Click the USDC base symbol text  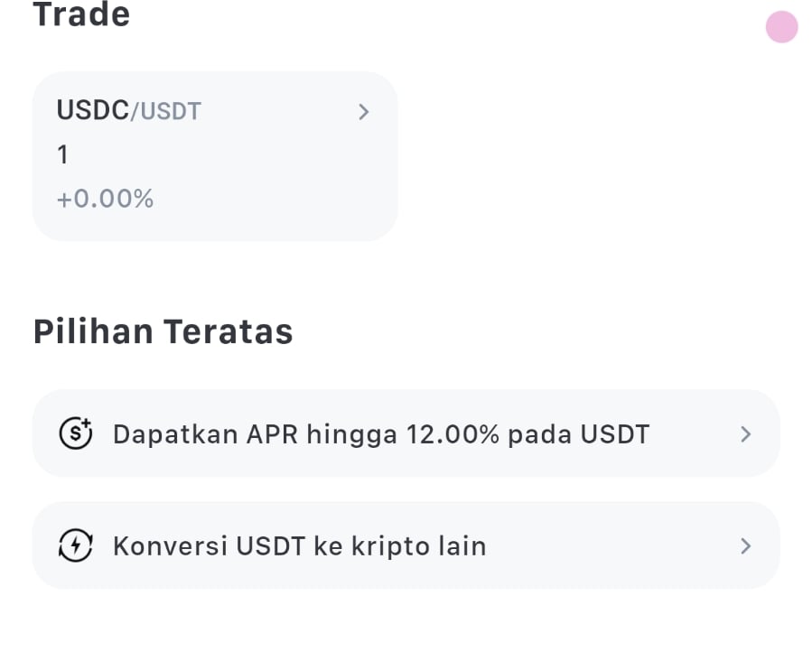point(93,110)
